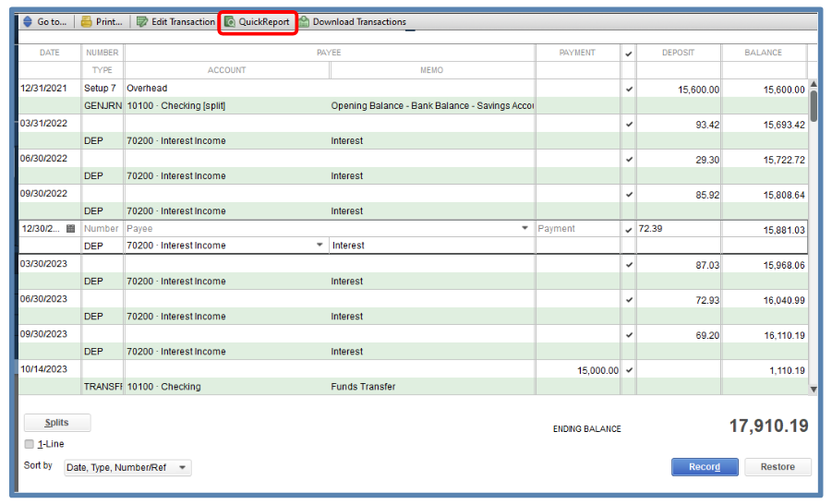Select the TRANSFR type cell

[x=102, y=386]
